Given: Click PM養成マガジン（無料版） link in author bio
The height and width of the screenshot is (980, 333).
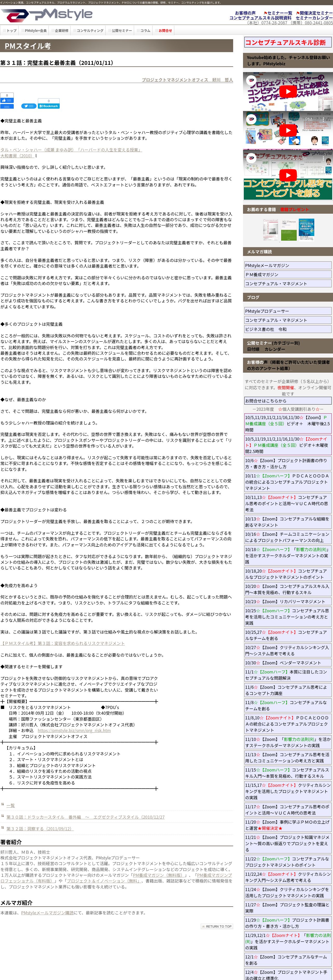Looking at the screenshot, I should tap(159, 875).
